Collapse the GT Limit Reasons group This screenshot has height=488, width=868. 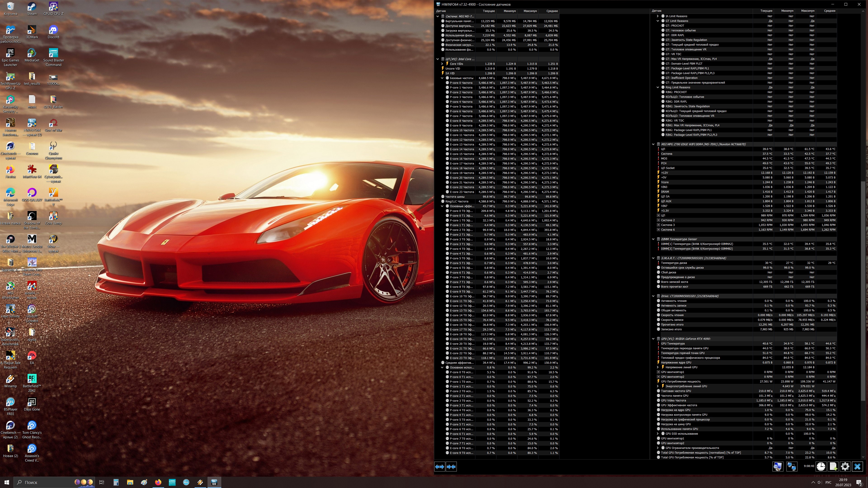(658, 21)
